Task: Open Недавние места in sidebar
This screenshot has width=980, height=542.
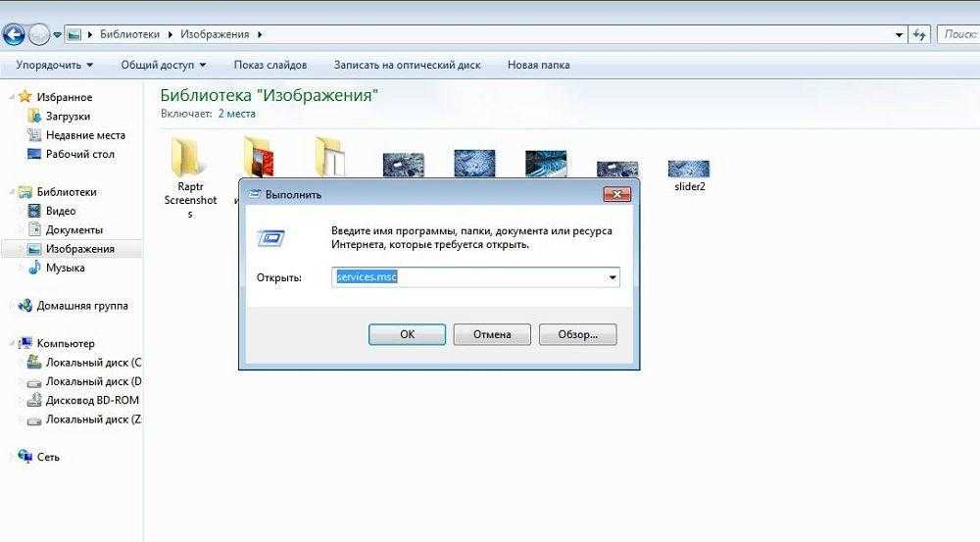Action: click(85, 135)
